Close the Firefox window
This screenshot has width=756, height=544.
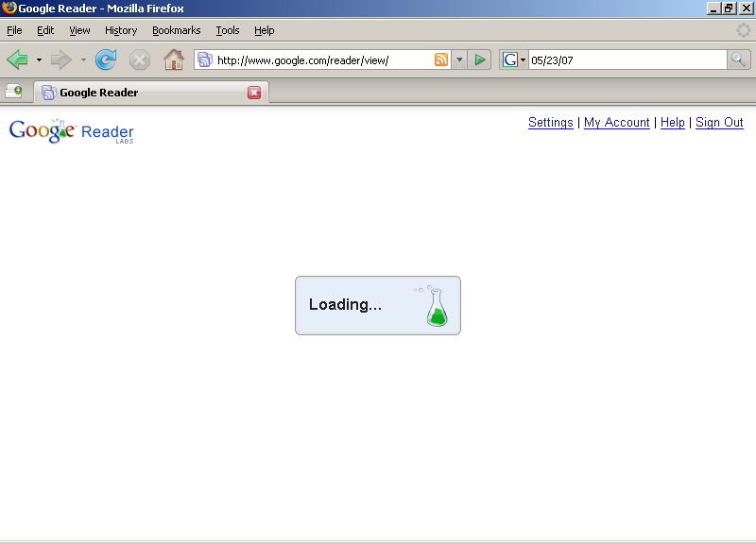coord(746,8)
